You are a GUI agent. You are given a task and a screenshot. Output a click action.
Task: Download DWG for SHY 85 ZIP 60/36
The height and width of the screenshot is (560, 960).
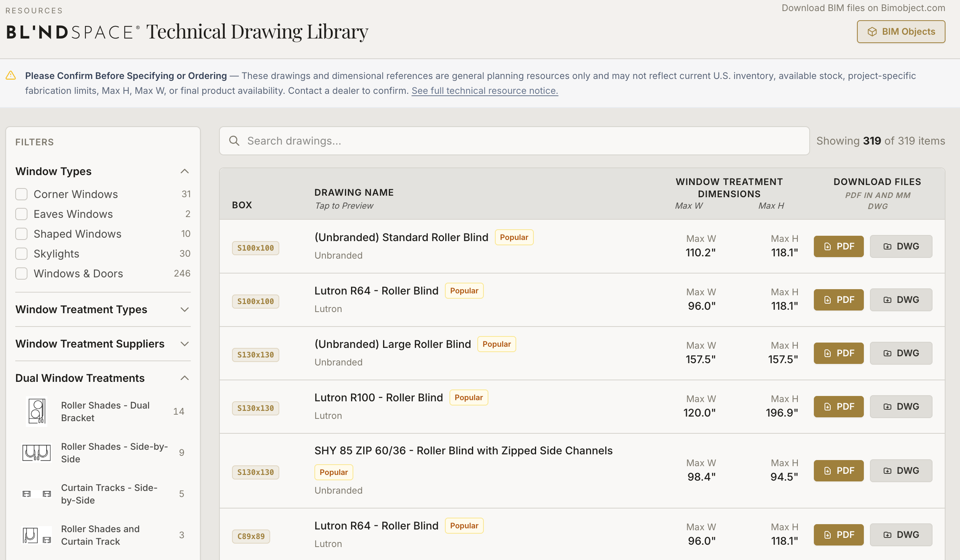click(x=901, y=471)
